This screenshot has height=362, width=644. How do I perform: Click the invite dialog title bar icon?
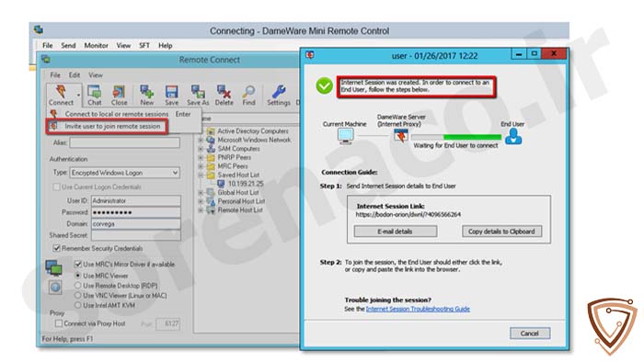pos(310,55)
